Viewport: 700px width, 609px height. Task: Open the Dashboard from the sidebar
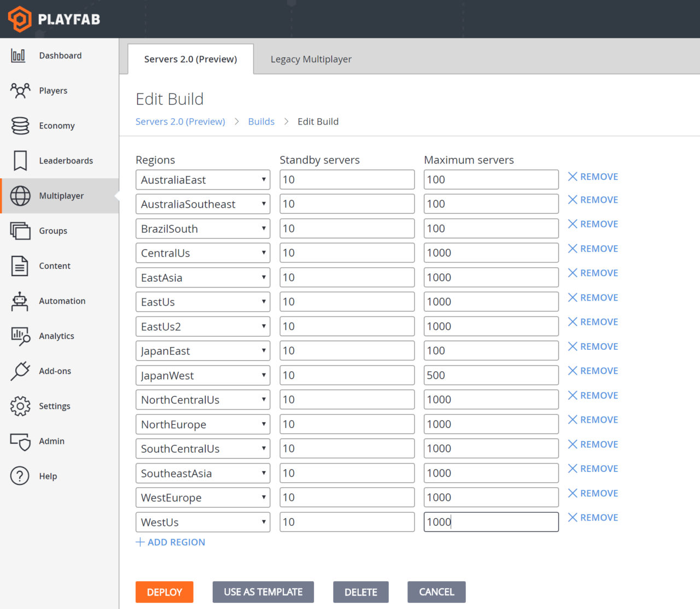tap(60, 55)
